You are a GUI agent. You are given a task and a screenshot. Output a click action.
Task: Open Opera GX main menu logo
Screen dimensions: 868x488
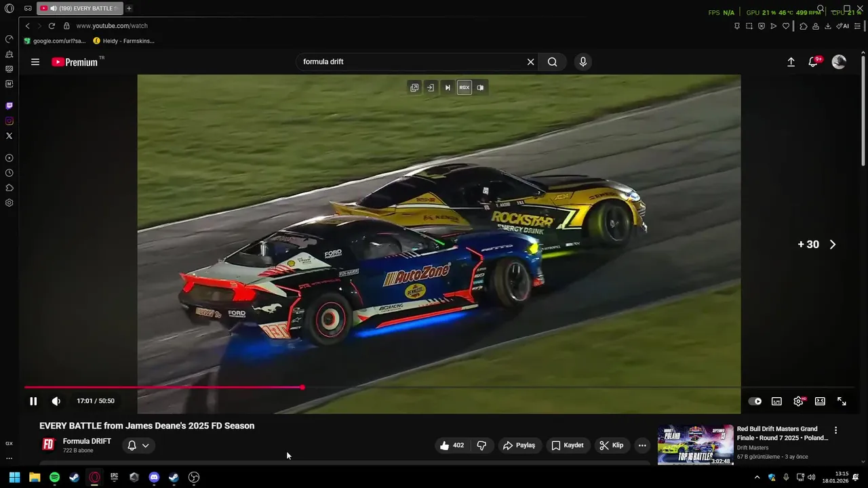click(9, 9)
